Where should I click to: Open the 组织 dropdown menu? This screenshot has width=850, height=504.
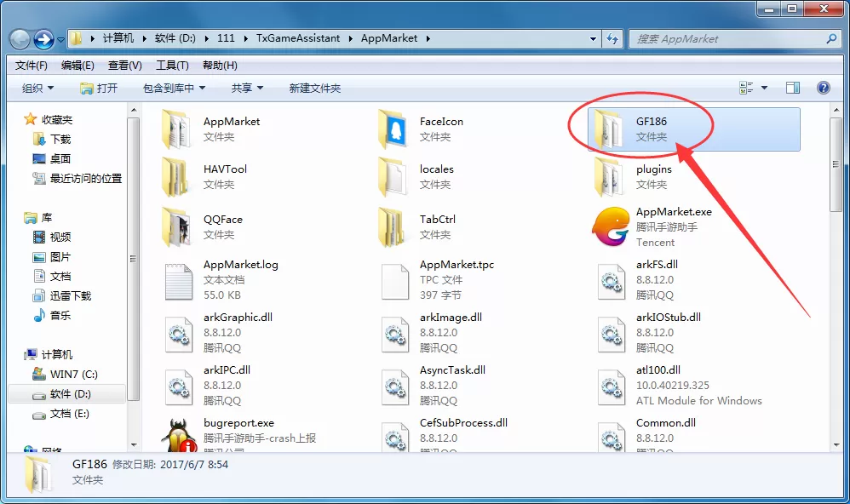tap(38, 88)
